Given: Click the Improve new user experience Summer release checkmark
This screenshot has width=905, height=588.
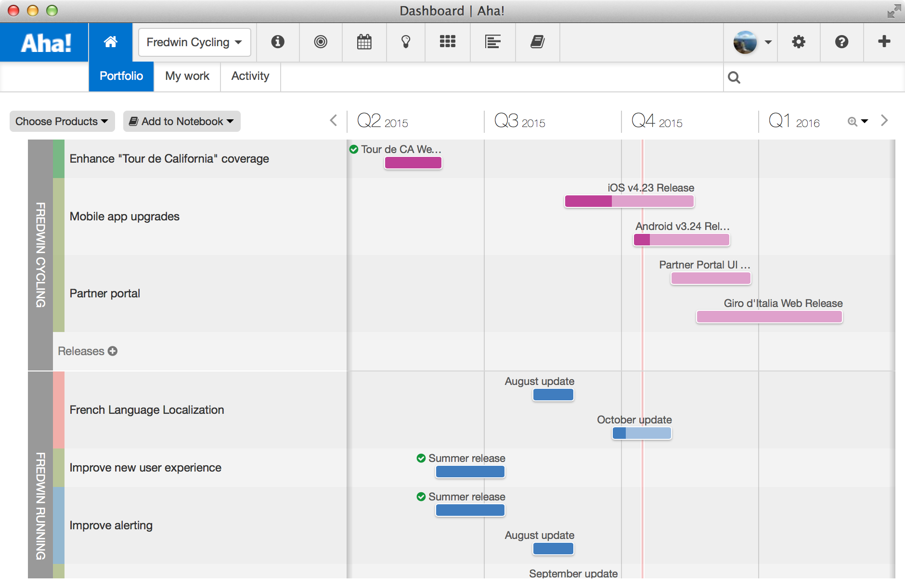Looking at the screenshot, I should coord(421,458).
